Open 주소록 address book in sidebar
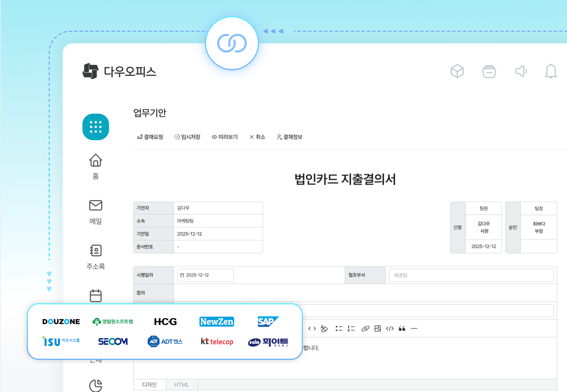Image resolution: width=567 pixels, height=392 pixels. tap(96, 251)
